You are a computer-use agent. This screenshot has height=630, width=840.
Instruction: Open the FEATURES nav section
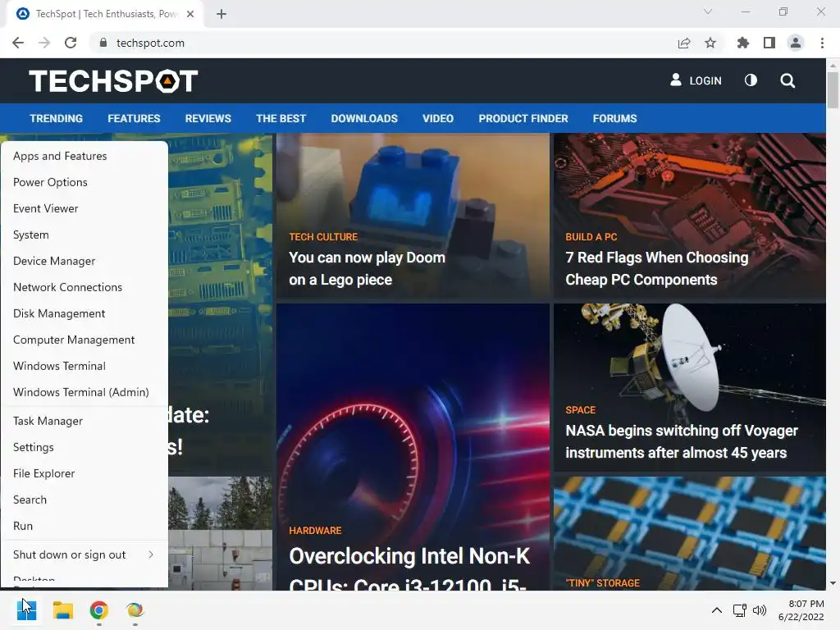pyautogui.click(x=134, y=118)
